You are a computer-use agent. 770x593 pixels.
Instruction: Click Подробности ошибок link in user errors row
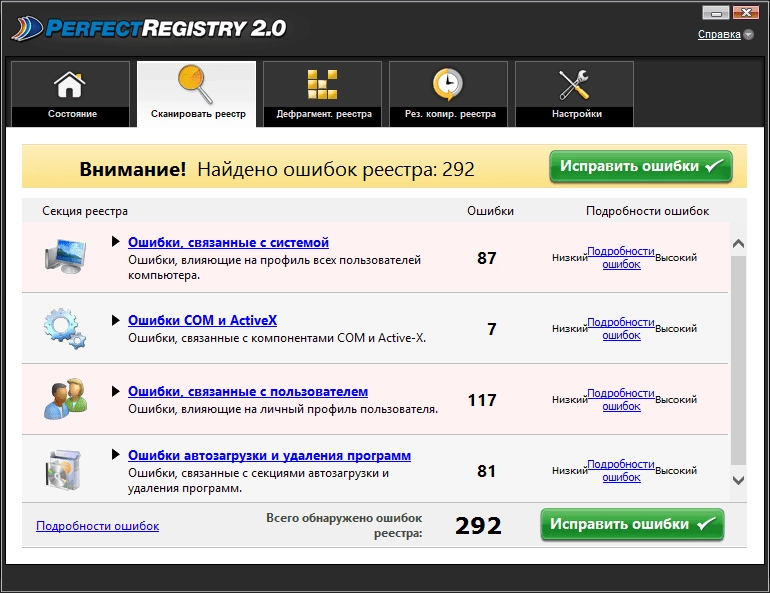(621, 400)
